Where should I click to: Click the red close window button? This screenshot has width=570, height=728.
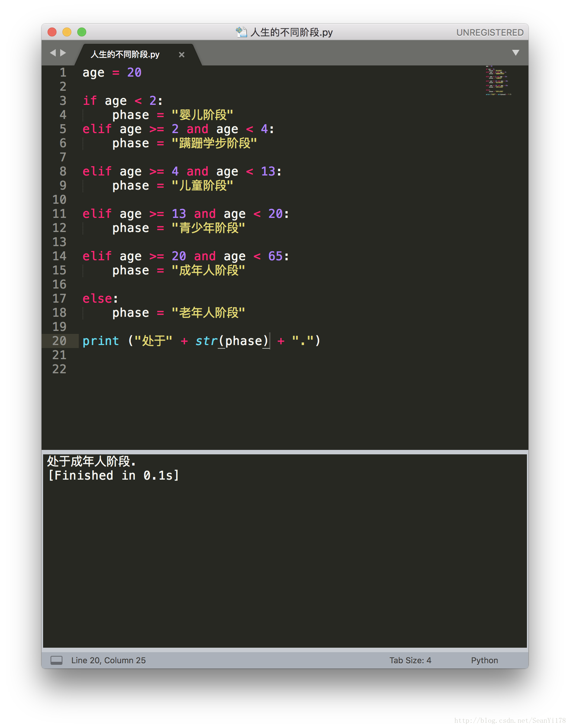tap(52, 32)
